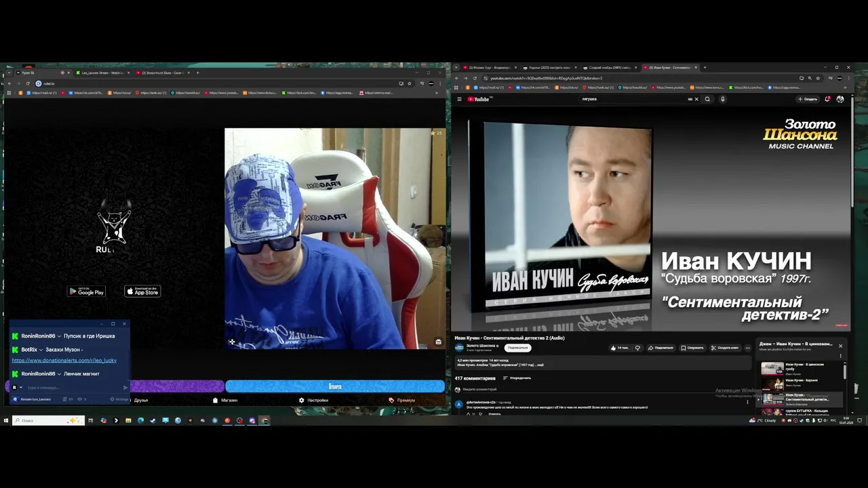Click the App Store download badge
868x488 pixels.
click(142, 291)
